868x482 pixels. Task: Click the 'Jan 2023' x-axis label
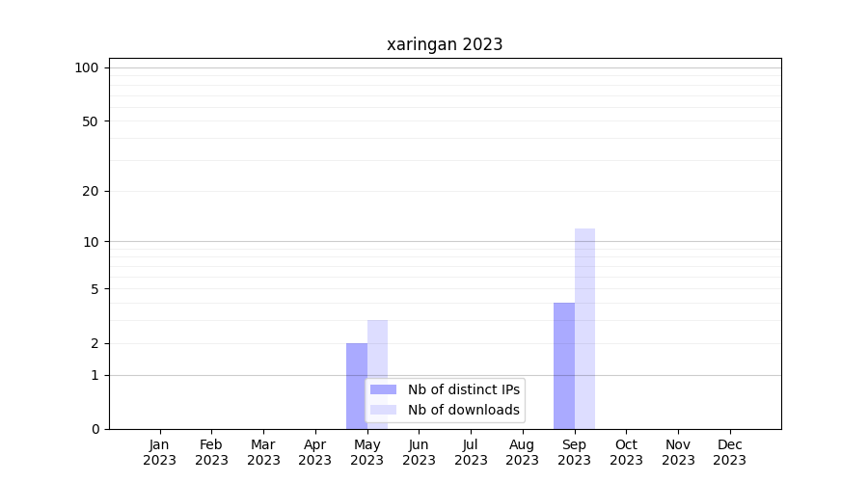160,452
